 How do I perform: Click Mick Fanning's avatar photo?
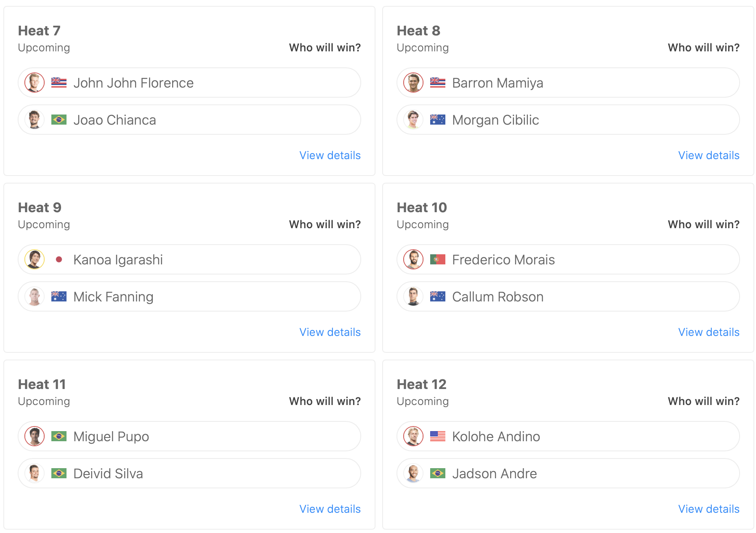[35, 297]
